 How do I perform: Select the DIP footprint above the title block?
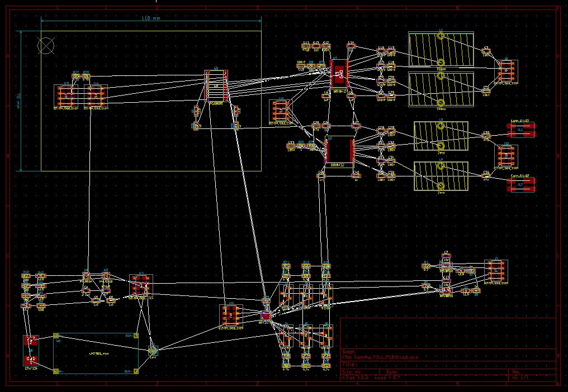[496, 271]
